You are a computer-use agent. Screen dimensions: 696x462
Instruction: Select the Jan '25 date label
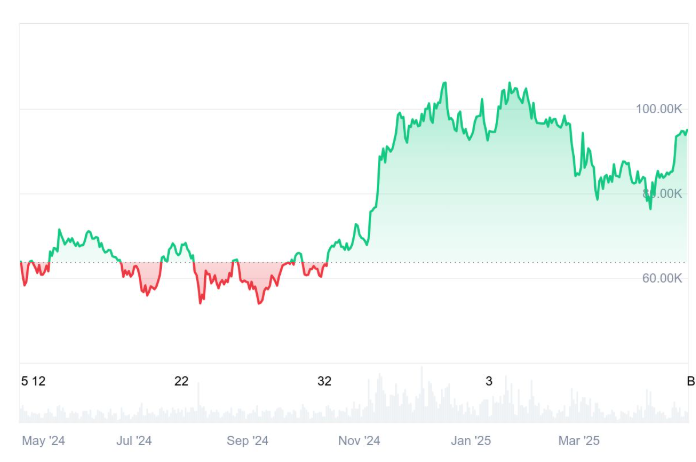pos(471,440)
